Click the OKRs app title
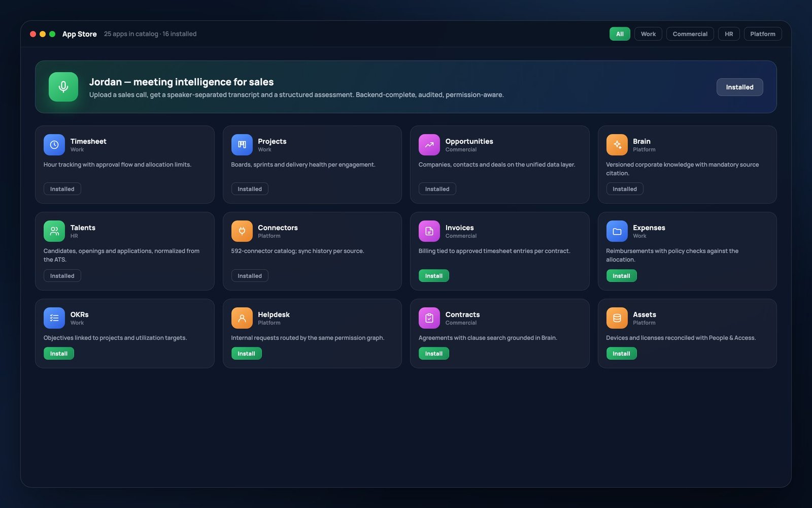 (79, 314)
